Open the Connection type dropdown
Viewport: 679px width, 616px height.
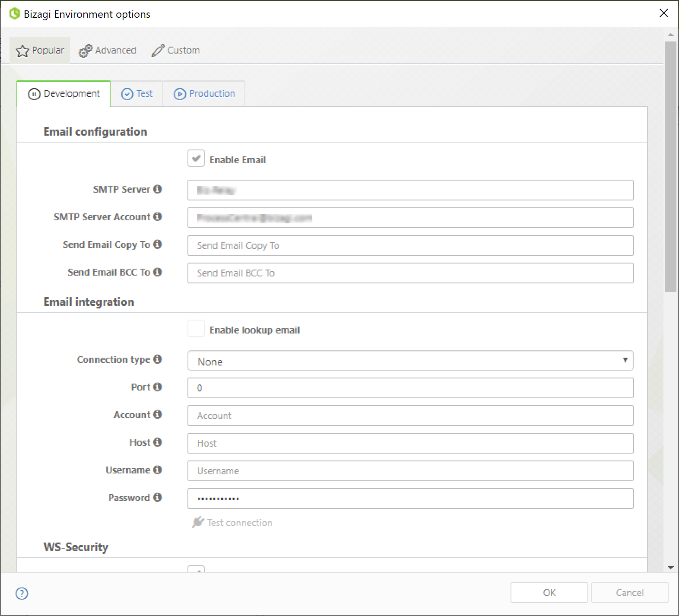(410, 360)
